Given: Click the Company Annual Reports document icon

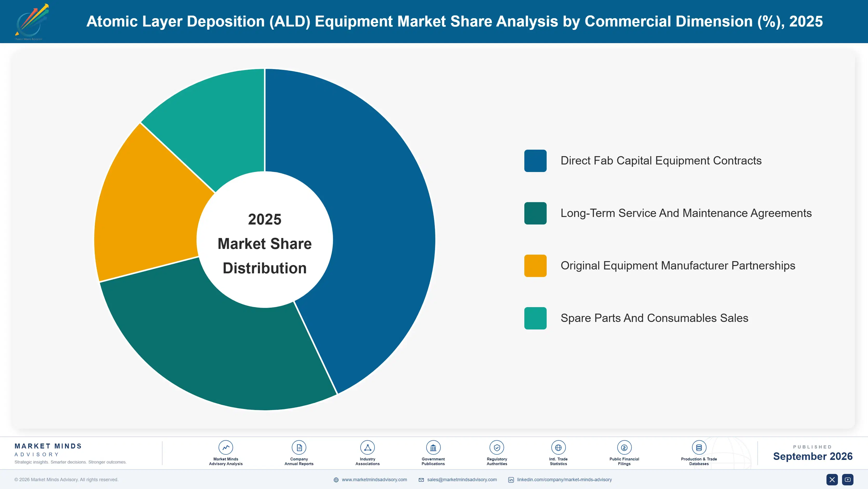Looking at the screenshot, I should coord(299,447).
